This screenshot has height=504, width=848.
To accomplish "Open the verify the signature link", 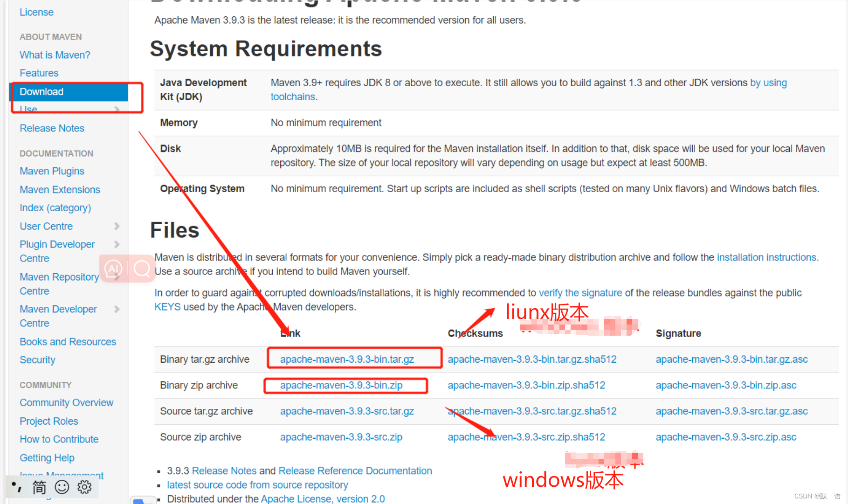I will click(x=580, y=293).
